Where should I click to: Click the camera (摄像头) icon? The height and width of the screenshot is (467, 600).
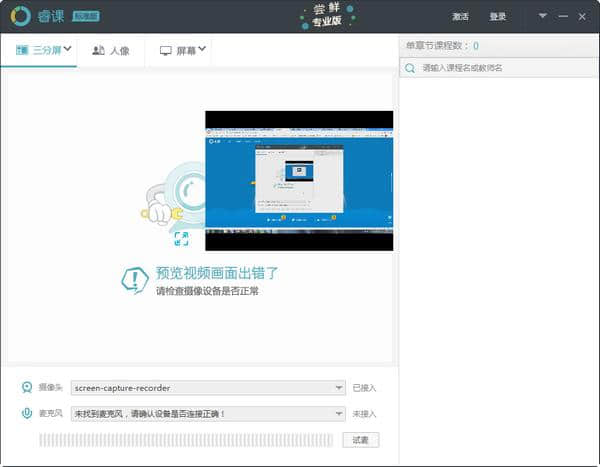click(x=27, y=387)
